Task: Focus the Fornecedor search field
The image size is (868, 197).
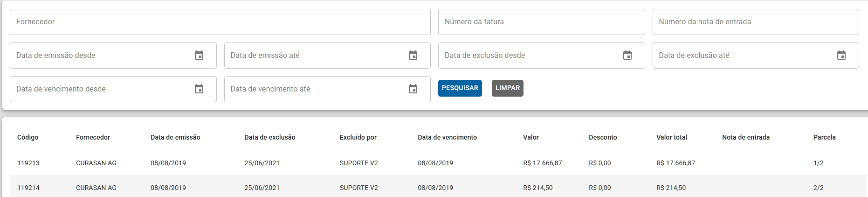Action: pos(220,22)
